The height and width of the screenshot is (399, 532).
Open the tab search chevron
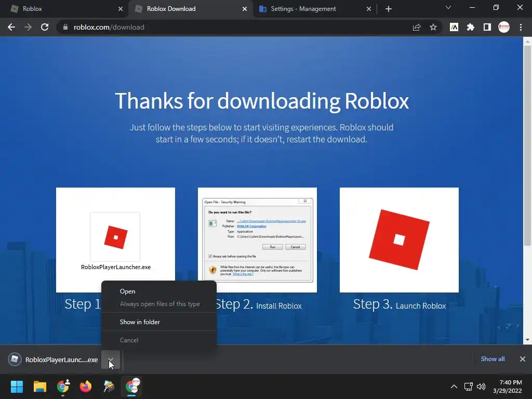[x=448, y=7]
